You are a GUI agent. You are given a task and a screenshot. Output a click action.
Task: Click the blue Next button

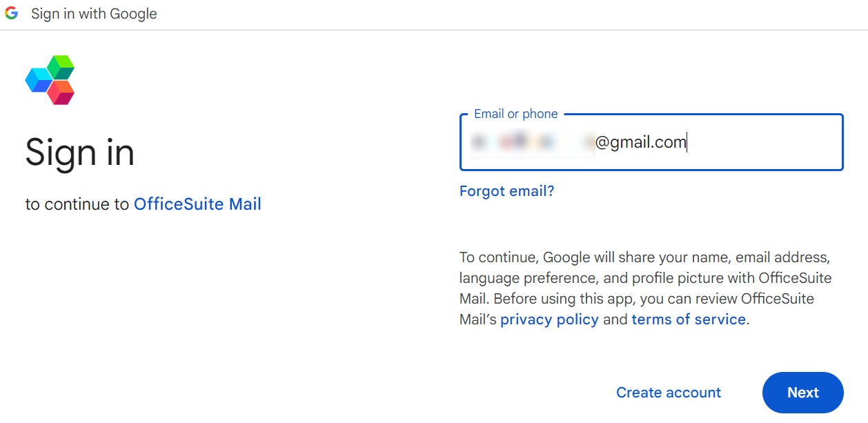pyautogui.click(x=803, y=393)
